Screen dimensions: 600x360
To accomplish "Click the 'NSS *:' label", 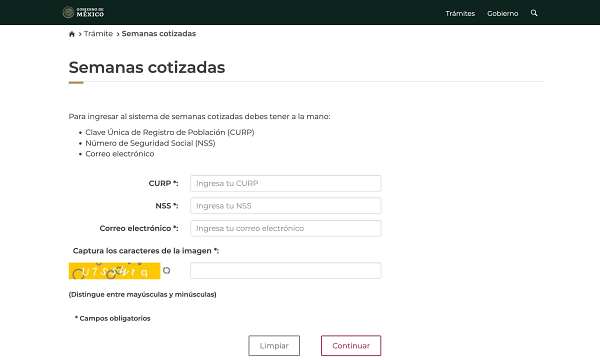I will [x=167, y=206].
